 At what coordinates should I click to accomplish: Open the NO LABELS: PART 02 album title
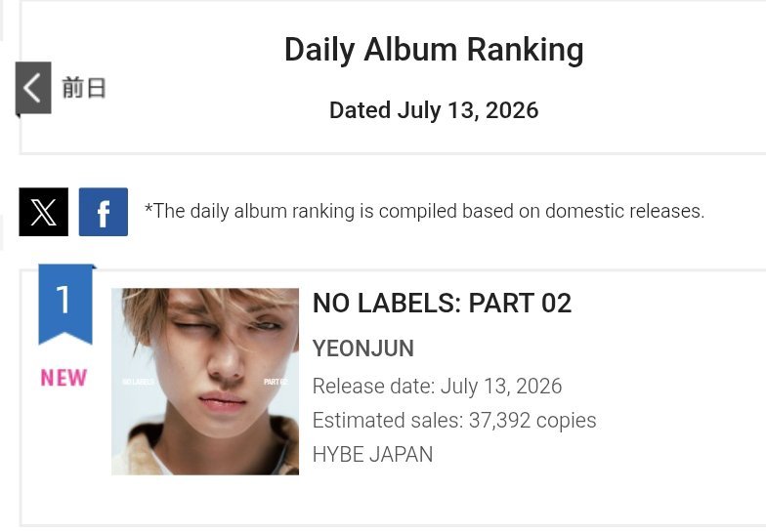click(x=442, y=303)
